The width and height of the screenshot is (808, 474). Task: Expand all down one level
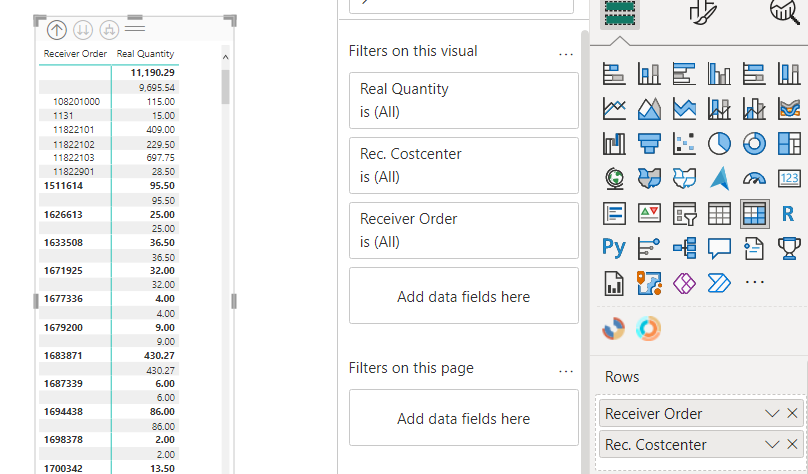109,30
